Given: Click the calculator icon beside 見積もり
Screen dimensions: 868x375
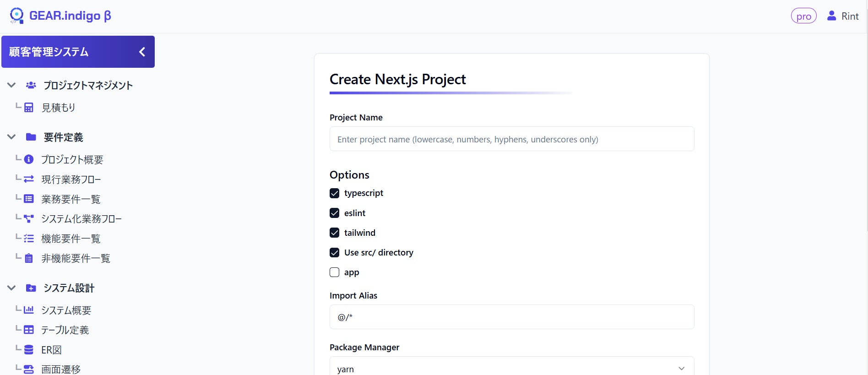Looking at the screenshot, I should [x=29, y=108].
